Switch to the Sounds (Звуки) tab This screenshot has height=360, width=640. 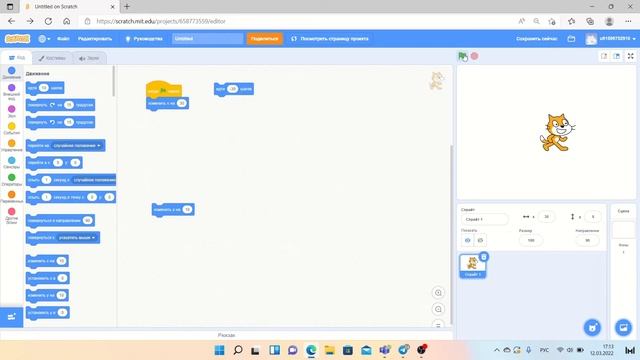[89, 58]
